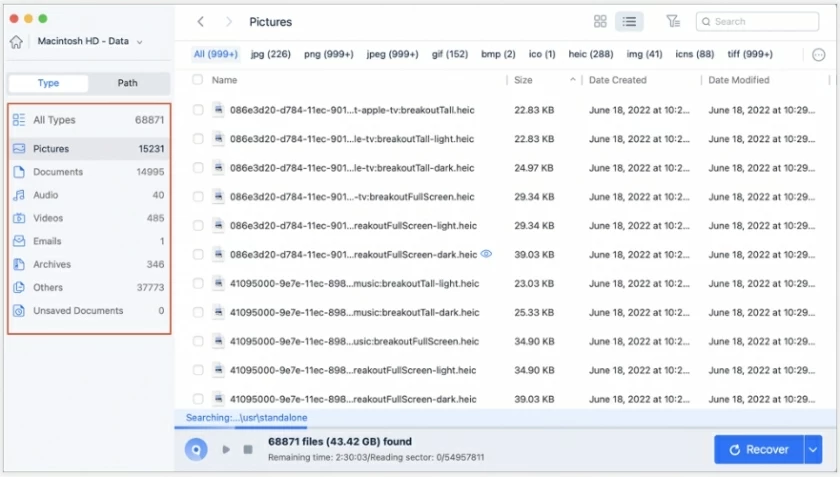Click into the Search field
This screenshot has height=477, width=840.
(x=762, y=21)
